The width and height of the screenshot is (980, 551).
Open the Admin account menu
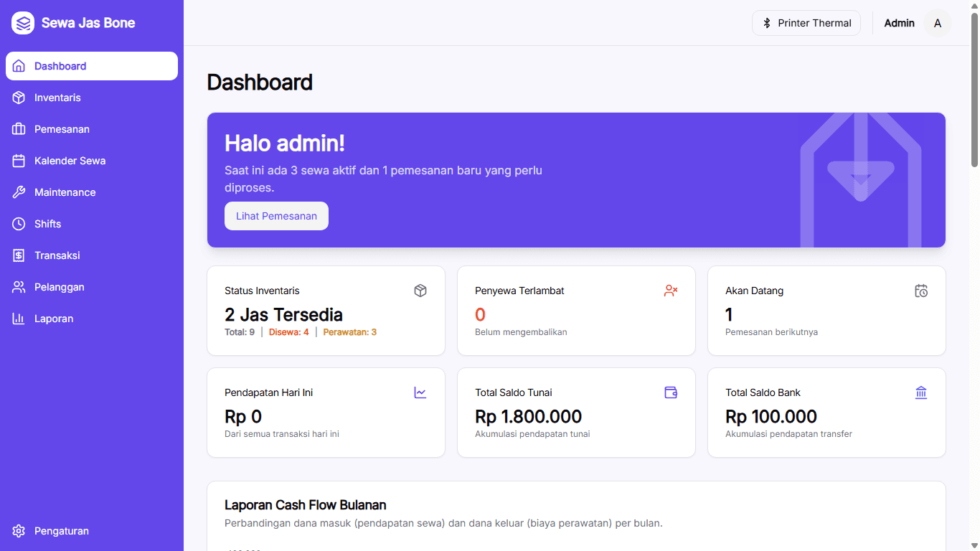click(x=899, y=22)
